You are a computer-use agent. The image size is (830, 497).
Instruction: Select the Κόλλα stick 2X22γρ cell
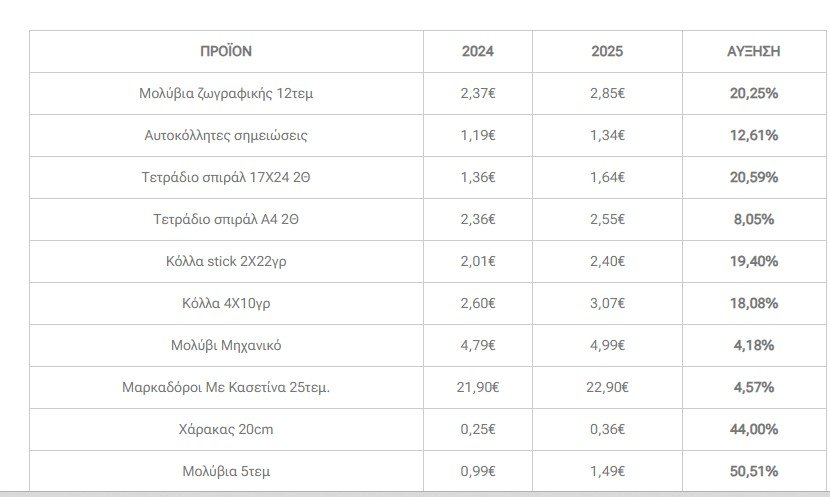click(226, 261)
